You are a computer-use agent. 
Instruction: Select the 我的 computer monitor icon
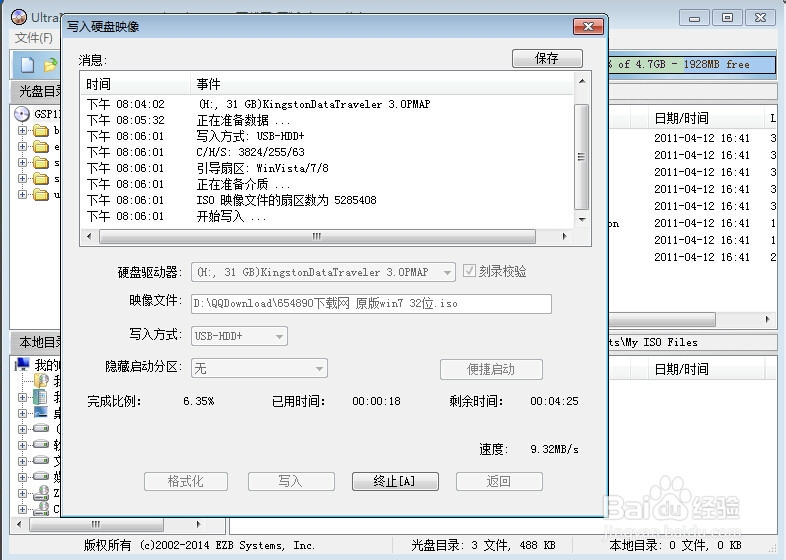point(23,364)
